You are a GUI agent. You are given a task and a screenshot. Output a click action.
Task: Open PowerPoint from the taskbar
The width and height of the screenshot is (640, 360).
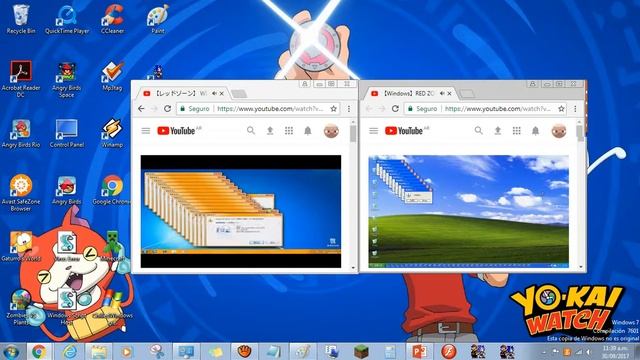coord(419,351)
